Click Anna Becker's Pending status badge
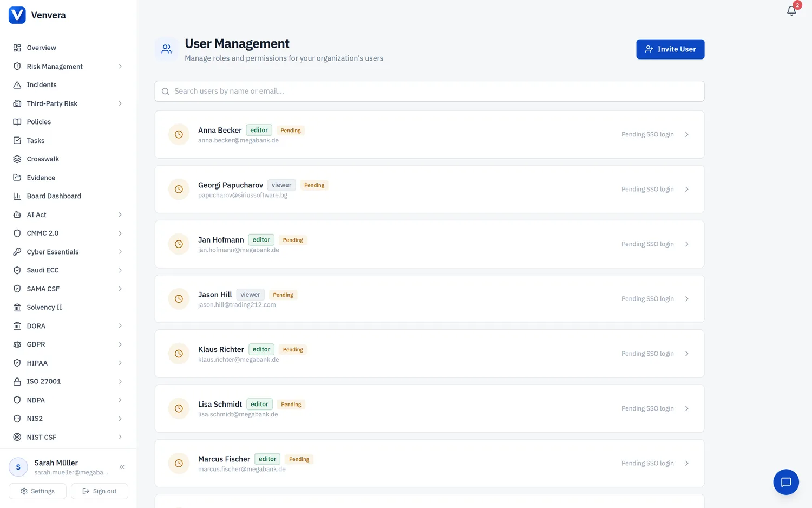Image resolution: width=812 pixels, height=508 pixels. (291, 131)
